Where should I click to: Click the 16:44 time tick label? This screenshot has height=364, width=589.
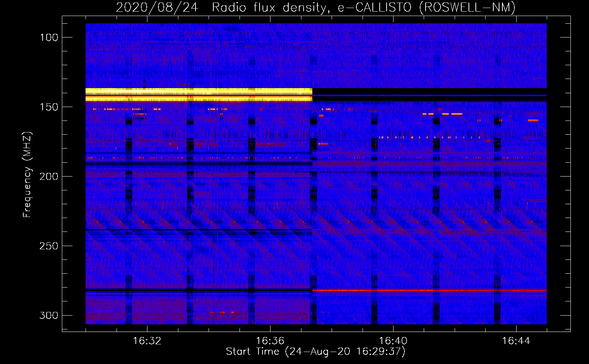coord(516,341)
